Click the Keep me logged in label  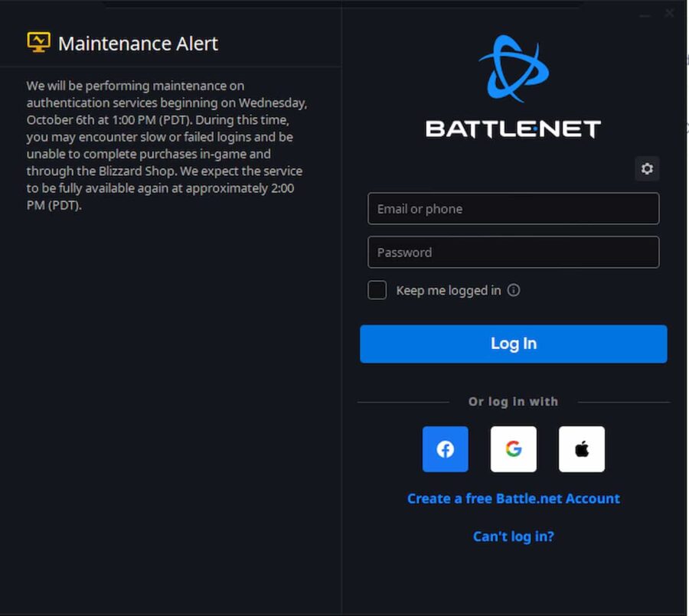click(448, 291)
